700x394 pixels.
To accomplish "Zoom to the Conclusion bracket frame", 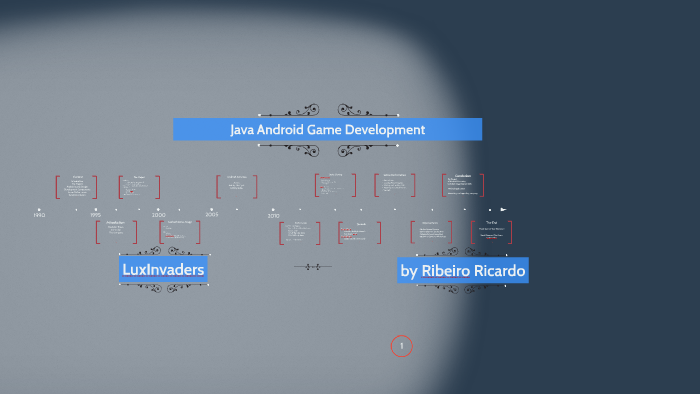I will (x=463, y=185).
